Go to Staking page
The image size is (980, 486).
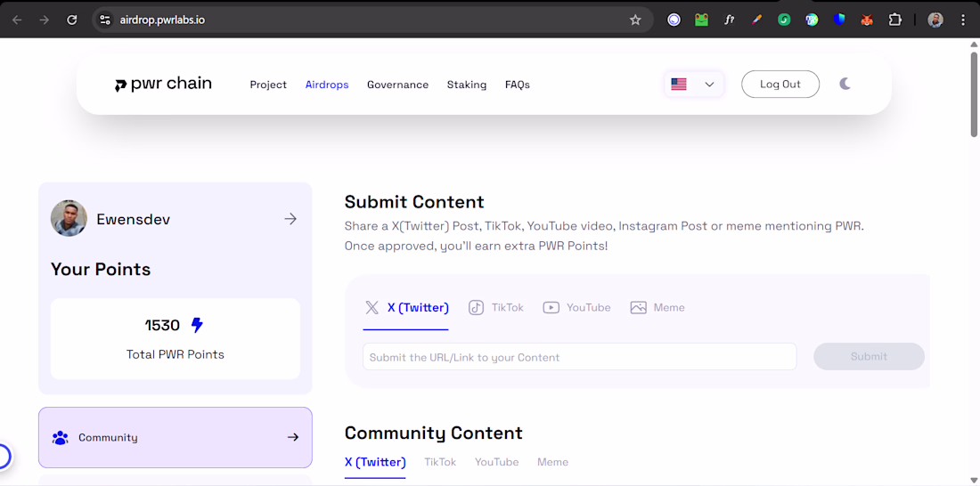(x=467, y=85)
